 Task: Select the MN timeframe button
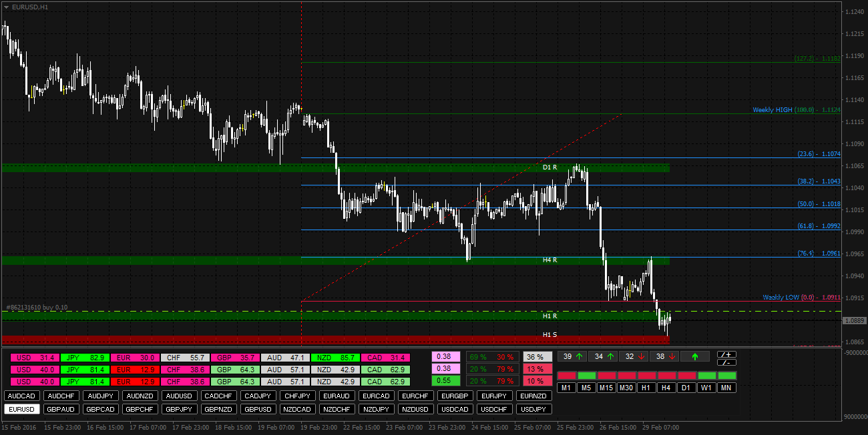(x=726, y=388)
